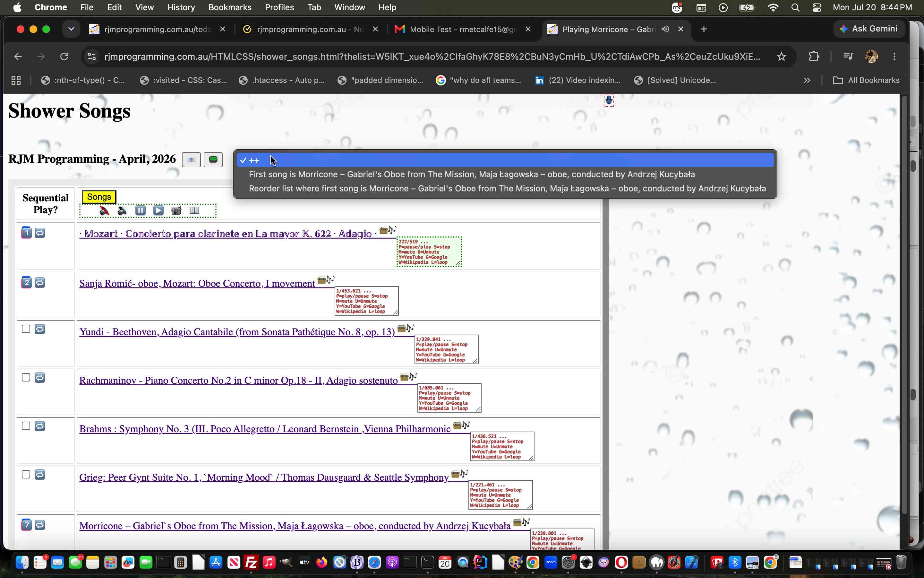The width and height of the screenshot is (924, 578).
Task: Check sequential play box for Brahms Symphony No. 3
Action: pyautogui.click(x=26, y=426)
